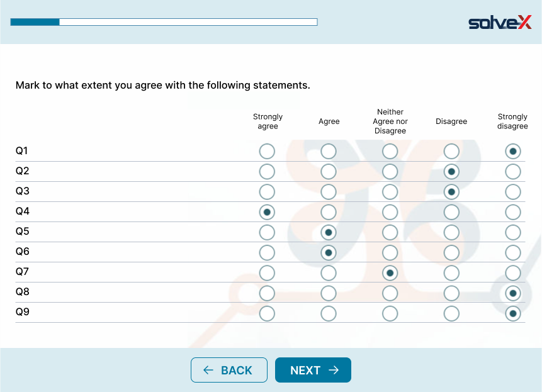Choose Strongly agree for Q9

coord(267,313)
